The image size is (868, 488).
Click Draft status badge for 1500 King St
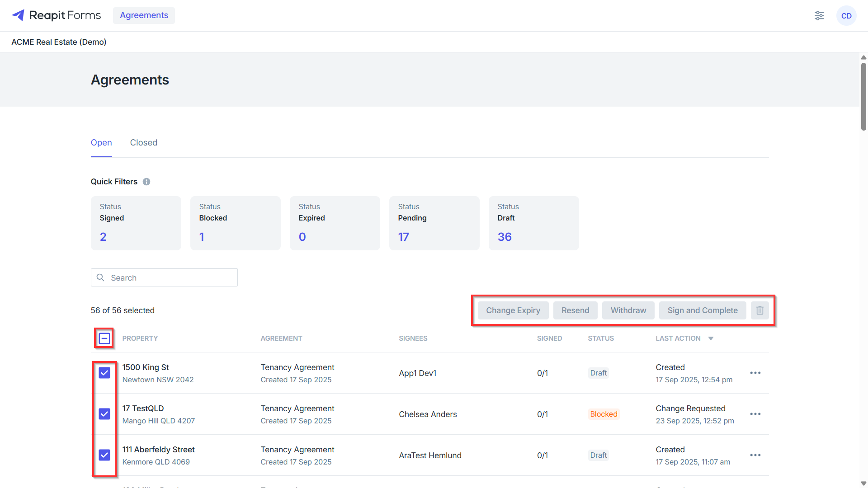[599, 373]
